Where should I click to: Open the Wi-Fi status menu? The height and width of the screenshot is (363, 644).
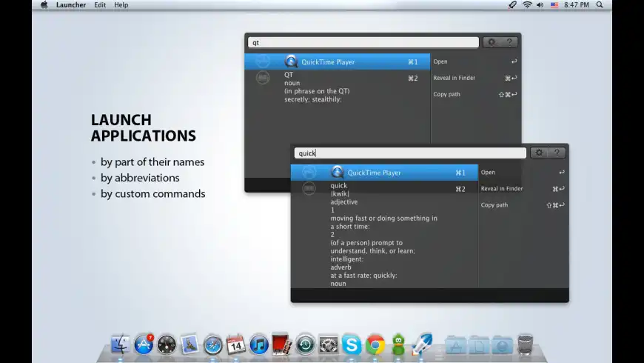(x=527, y=5)
